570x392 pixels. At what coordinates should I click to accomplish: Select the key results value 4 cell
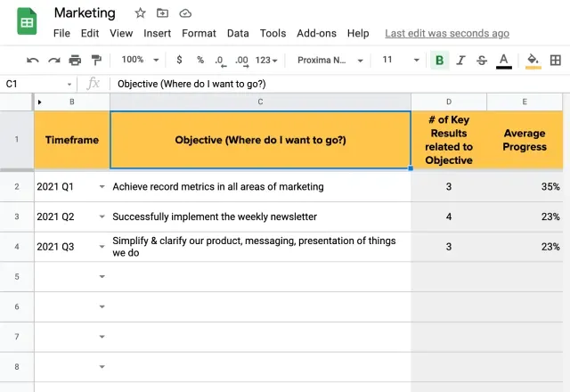[449, 216]
